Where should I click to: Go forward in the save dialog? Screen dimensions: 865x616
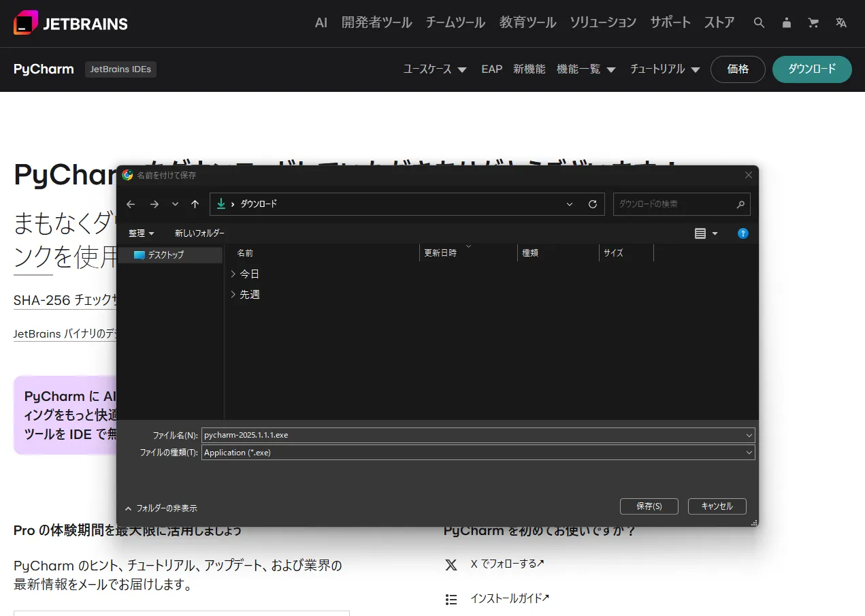pos(154,204)
